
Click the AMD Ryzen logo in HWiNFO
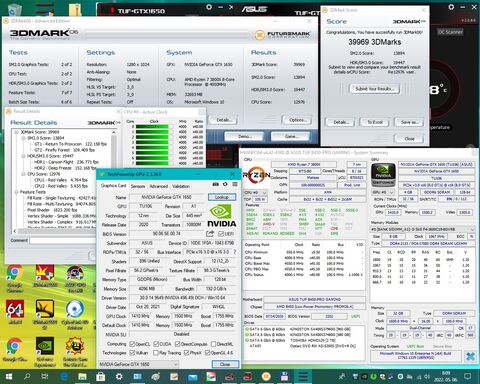click(256, 175)
